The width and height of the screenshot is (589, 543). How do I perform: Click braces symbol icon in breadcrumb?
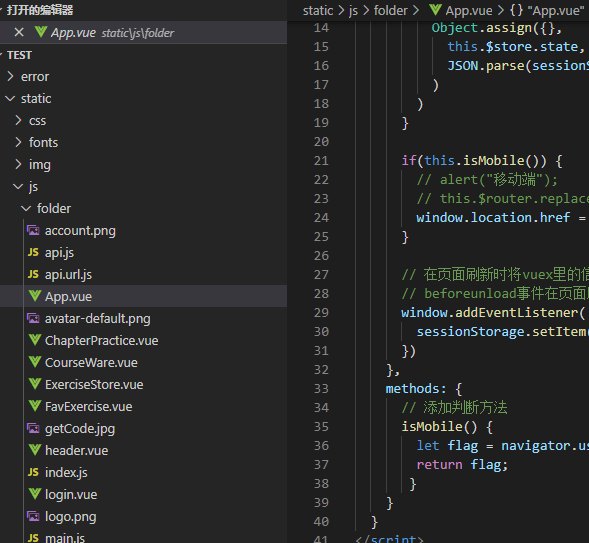[x=516, y=10]
